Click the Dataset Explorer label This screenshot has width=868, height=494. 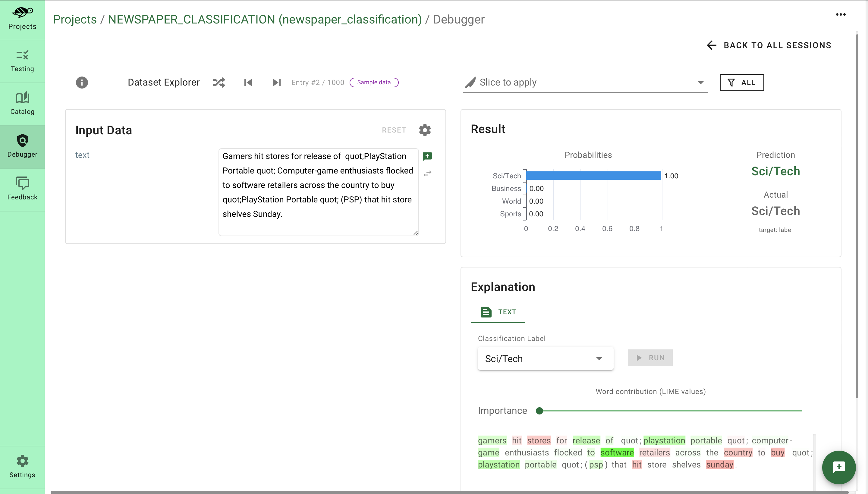[x=164, y=83]
